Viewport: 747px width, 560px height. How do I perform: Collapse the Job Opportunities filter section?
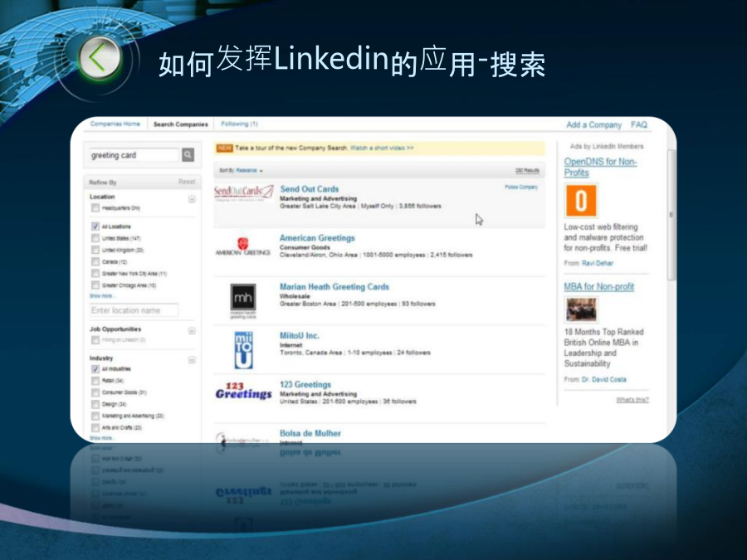pyautogui.click(x=192, y=330)
